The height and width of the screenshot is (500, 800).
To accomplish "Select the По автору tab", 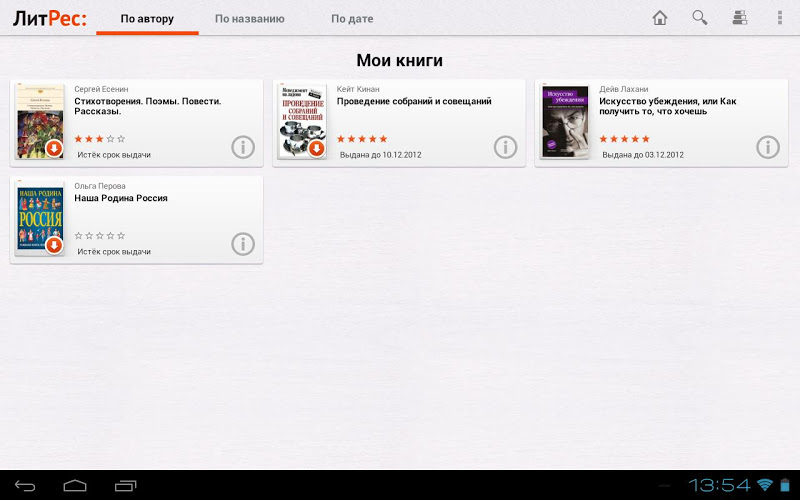I will click(x=147, y=19).
